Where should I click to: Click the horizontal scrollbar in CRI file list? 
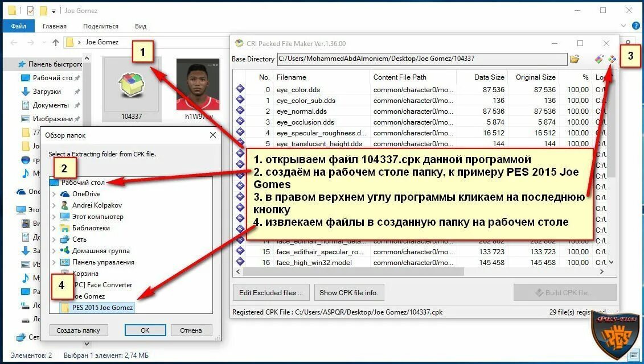tap(353, 272)
